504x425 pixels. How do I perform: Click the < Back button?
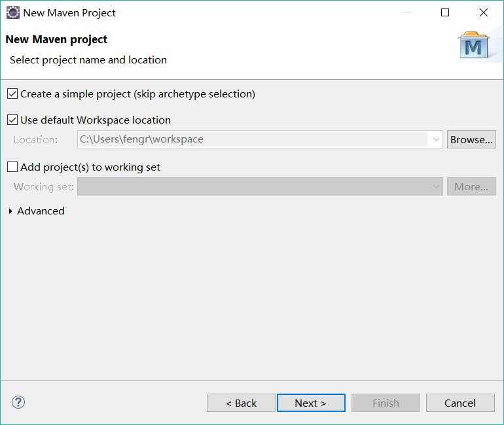coord(241,403)
